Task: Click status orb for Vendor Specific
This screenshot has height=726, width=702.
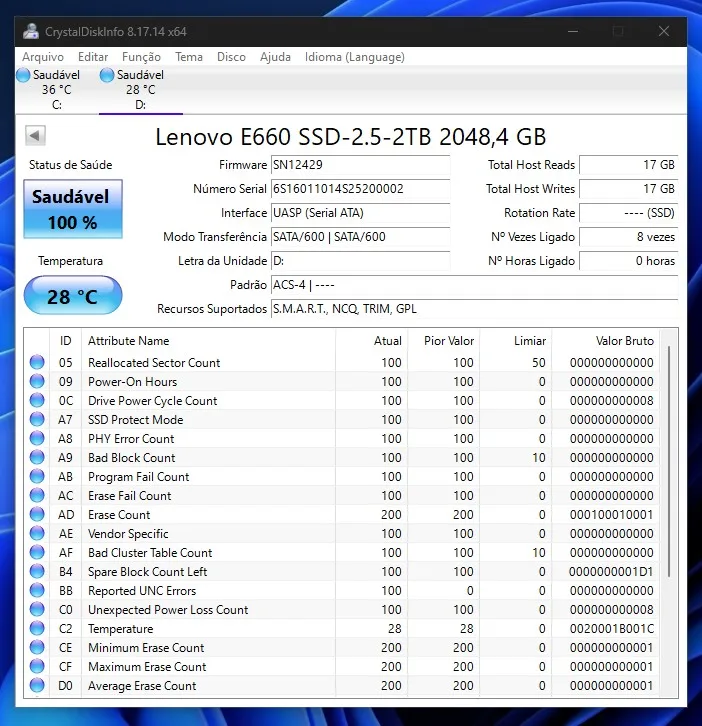Action: (37, 533)
